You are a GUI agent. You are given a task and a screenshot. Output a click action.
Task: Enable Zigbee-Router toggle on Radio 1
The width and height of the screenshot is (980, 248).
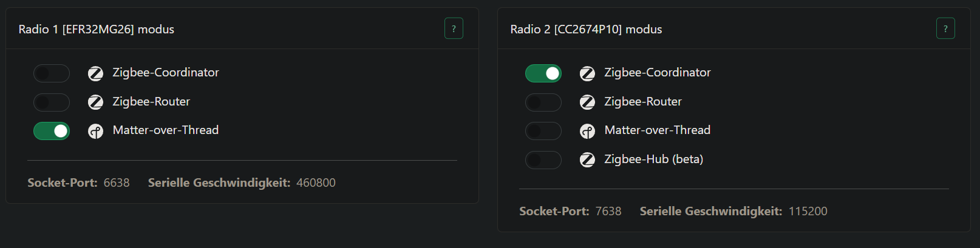click(52, 102)
